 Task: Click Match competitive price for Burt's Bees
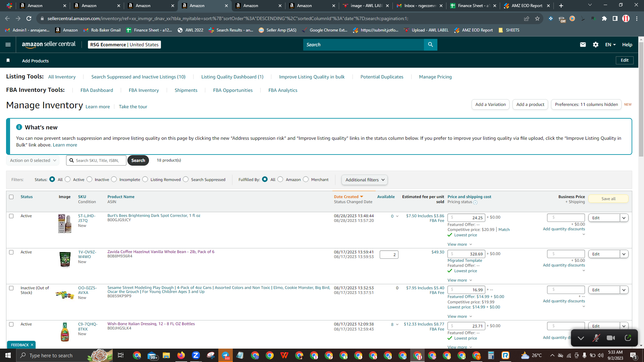[504, 230]
